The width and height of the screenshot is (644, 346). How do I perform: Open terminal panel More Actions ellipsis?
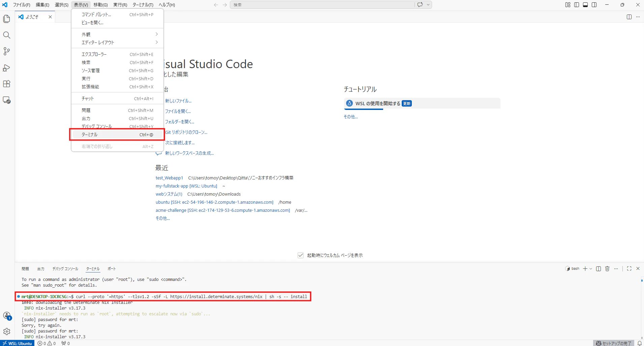(616, 269)
